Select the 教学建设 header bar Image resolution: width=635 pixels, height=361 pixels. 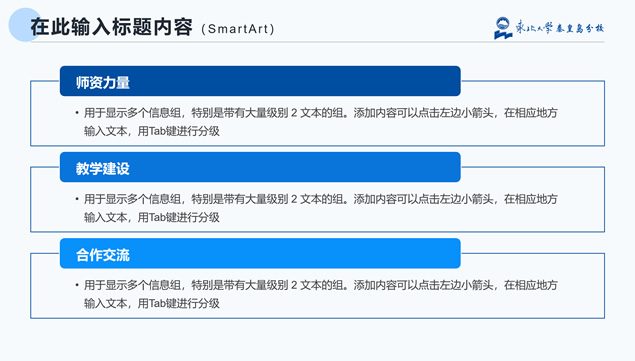click(x=260, y=167)
